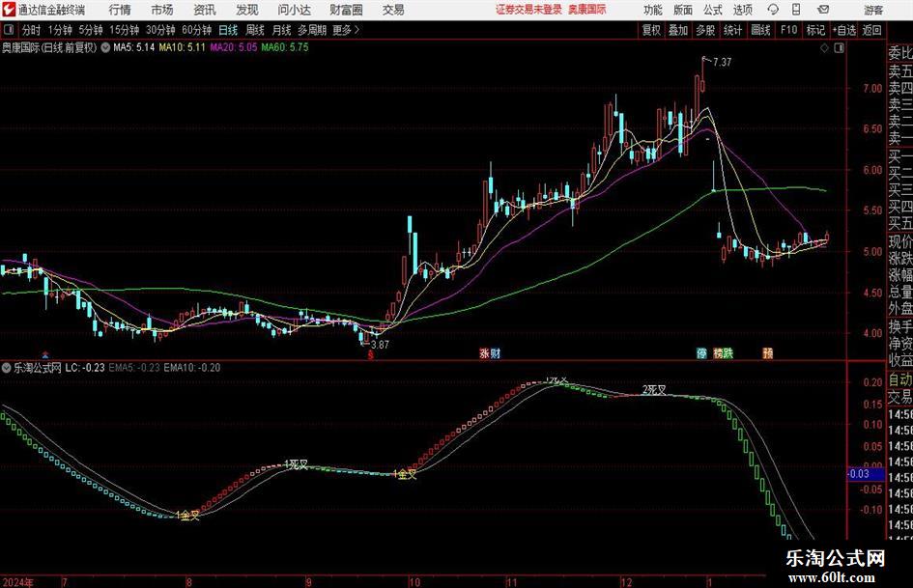Click the 奥康国际 stock name in title bar
The width and height of the screenshot is (913, 588).
click(x=587, y=10)
